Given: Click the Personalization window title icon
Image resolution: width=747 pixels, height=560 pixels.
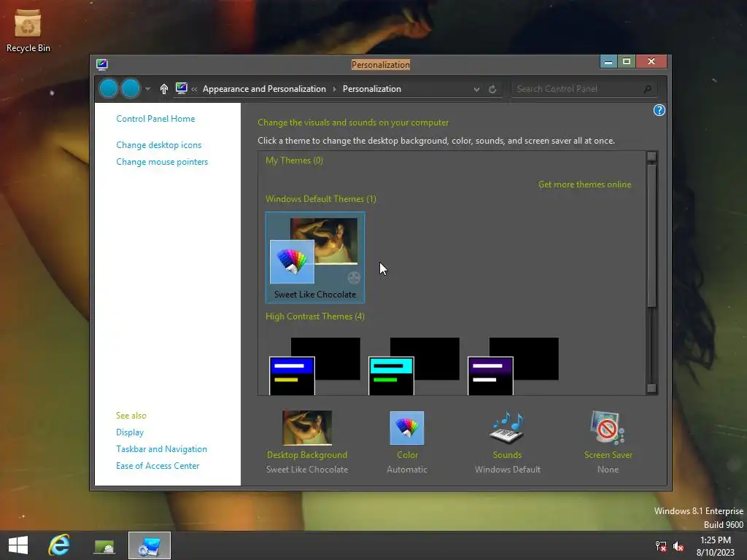Looking at the screenshot, I should click(x=102, y=64).
